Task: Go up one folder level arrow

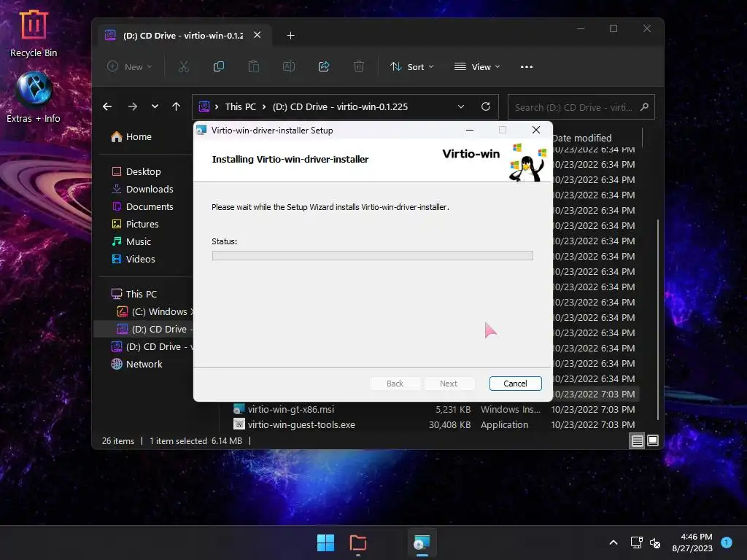Action: [x=177, y=106]
